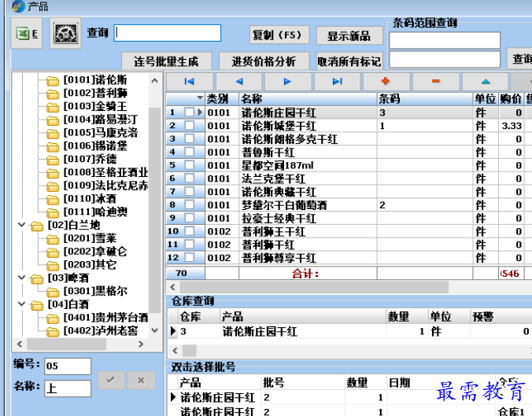This screenshot has width=532, height=416.
Task: Go to next record arrow
Action: (287, 81)
